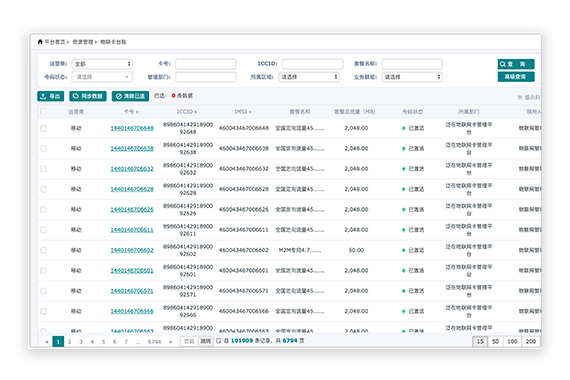The image size is (570, 380).
Task: Check the row for card 1440146706648
Action: pyautogui.click(x=44, y=128)
